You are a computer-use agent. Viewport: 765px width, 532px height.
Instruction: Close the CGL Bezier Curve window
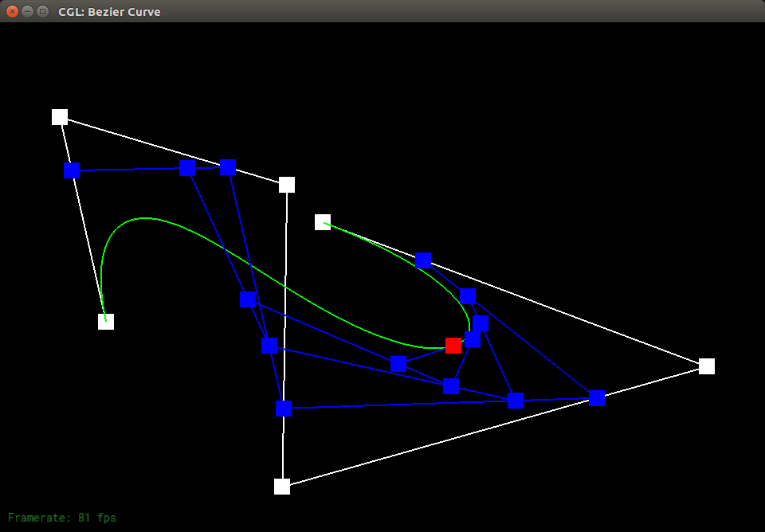click(12, 11)
